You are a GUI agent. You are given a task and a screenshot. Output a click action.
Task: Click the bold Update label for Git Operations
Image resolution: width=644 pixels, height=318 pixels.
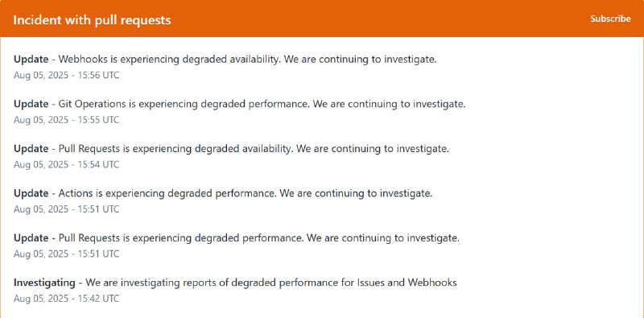31,105
